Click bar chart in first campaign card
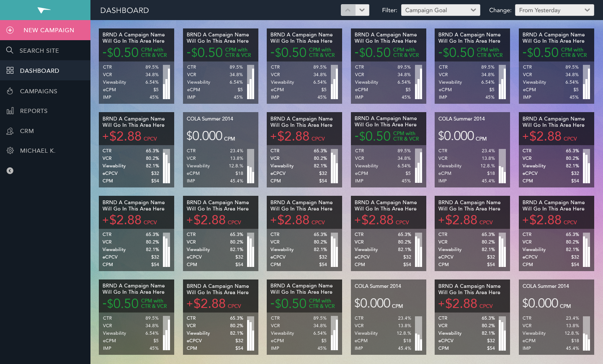This screenshot has width=603, height=364. tap(166, 82)
